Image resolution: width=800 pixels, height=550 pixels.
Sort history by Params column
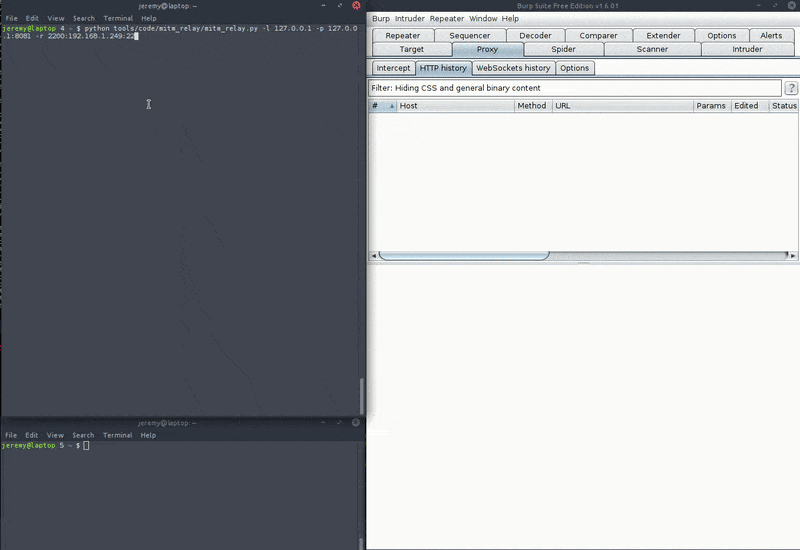tap(711, 106)
